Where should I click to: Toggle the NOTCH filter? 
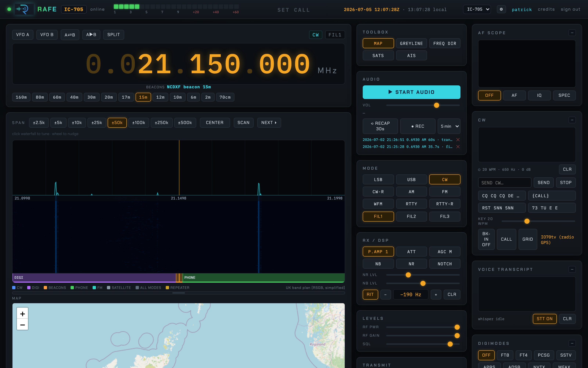(445, 264)
